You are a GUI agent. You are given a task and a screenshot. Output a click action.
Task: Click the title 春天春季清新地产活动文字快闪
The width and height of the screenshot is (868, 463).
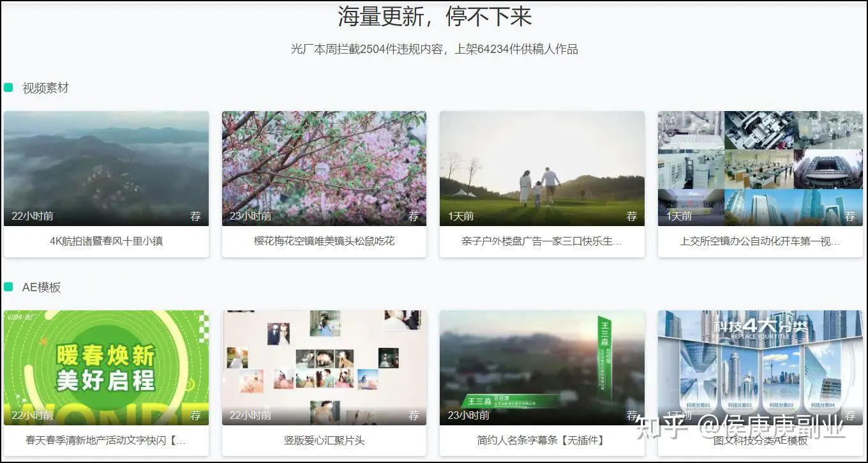(106, 441)
